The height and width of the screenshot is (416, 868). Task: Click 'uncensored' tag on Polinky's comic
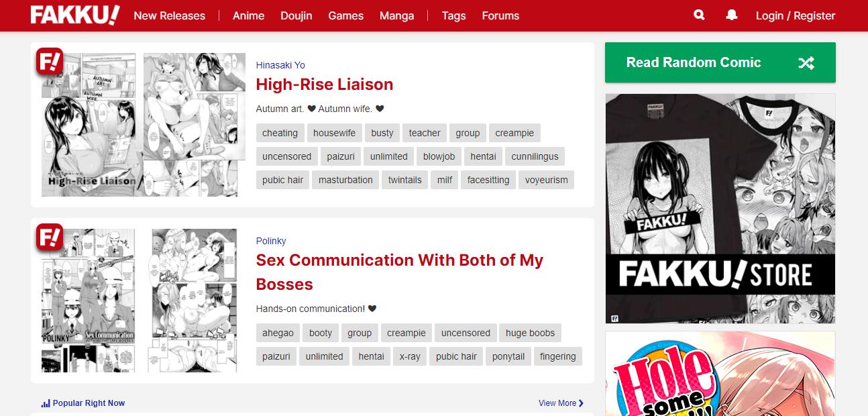click(x=466, y=333)
